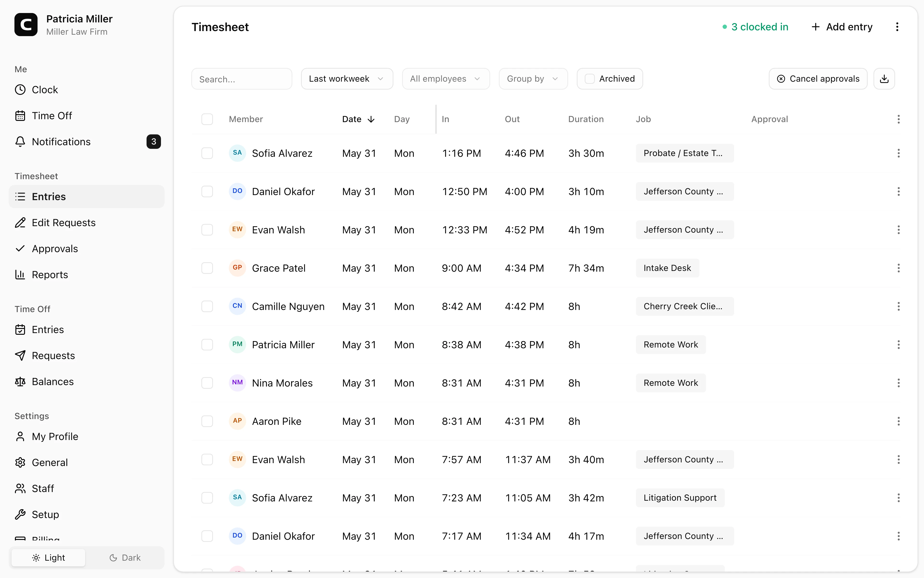Click Cancel approvals button

(818, 79)
